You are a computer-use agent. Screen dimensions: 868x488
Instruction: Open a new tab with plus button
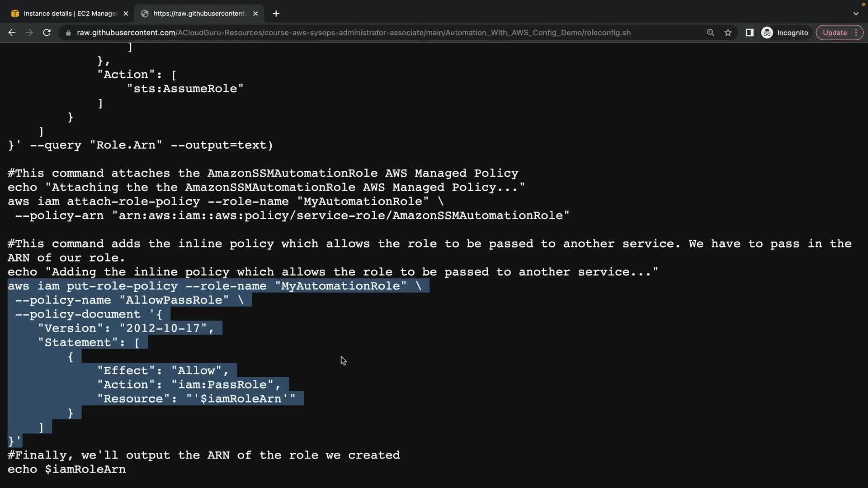click(276, 14)
